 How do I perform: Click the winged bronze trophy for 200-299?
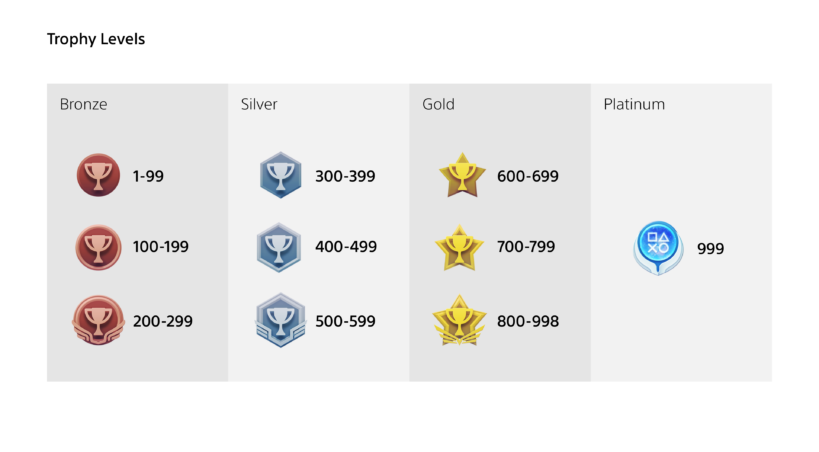pos(98,321)
